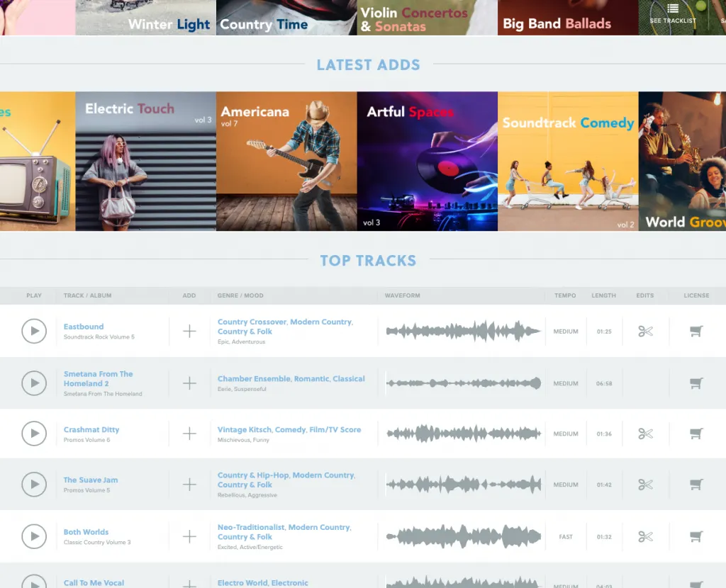Open the World Groove album cover

click(x=683, y=161)
